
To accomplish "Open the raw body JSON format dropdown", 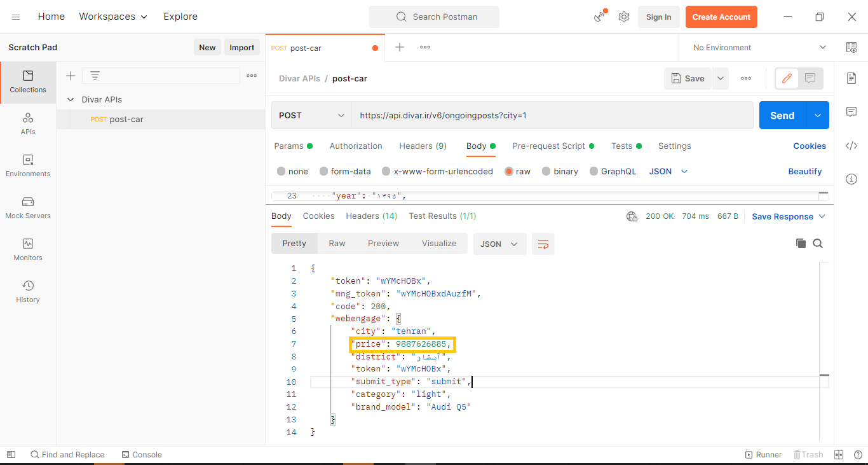I will [x=668, y=171].
